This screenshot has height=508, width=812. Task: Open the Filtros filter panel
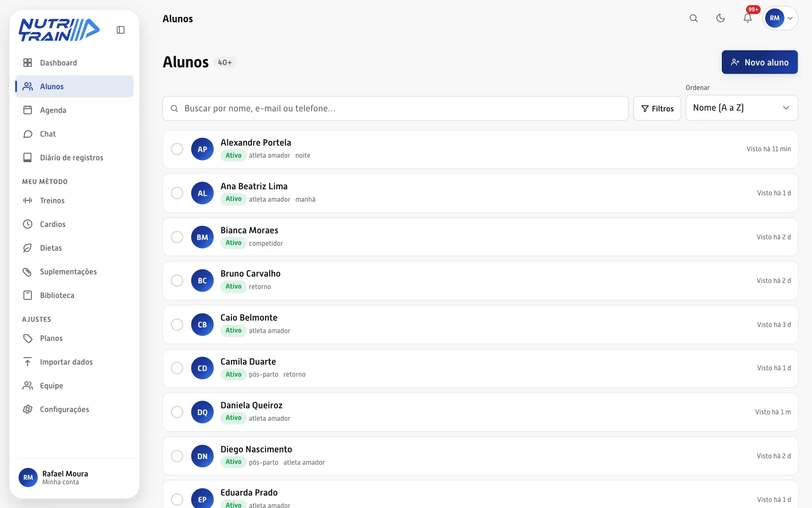pyautogui.click(x=657, y=108)
